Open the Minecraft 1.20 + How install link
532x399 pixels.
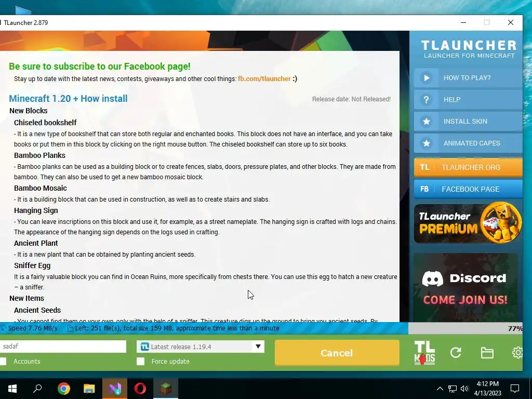coord(68,98)
